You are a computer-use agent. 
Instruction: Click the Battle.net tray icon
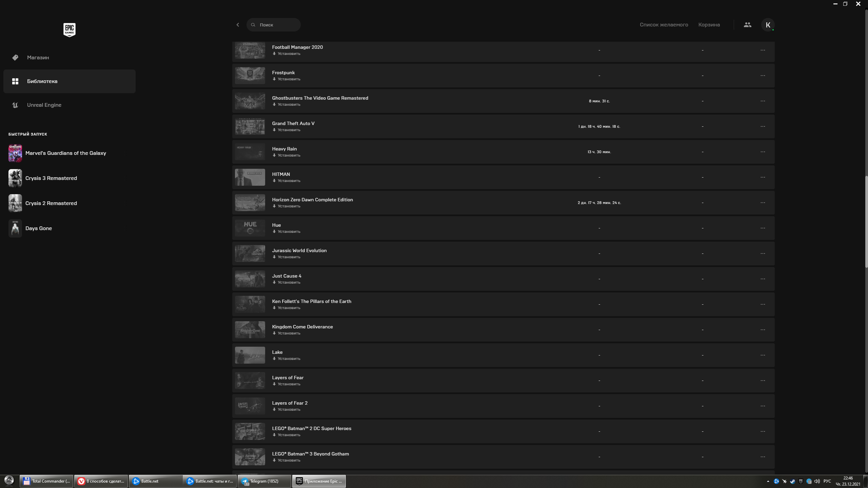776,481
